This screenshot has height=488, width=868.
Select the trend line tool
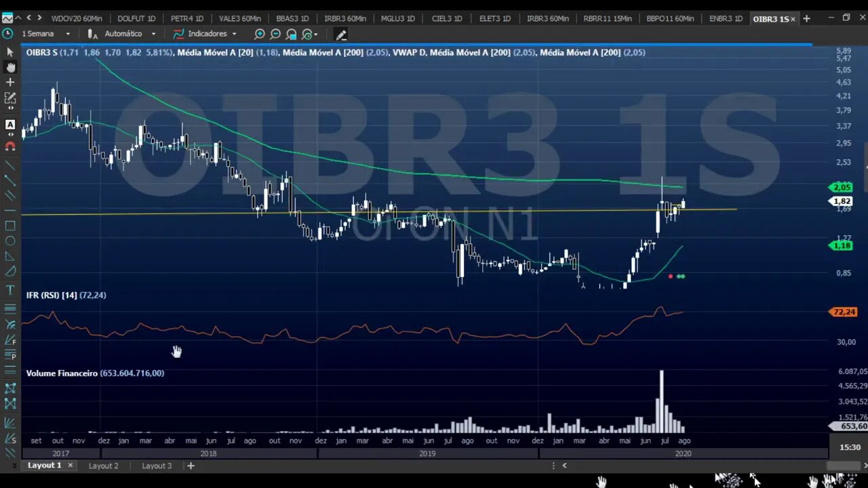[x=10, y=165]
